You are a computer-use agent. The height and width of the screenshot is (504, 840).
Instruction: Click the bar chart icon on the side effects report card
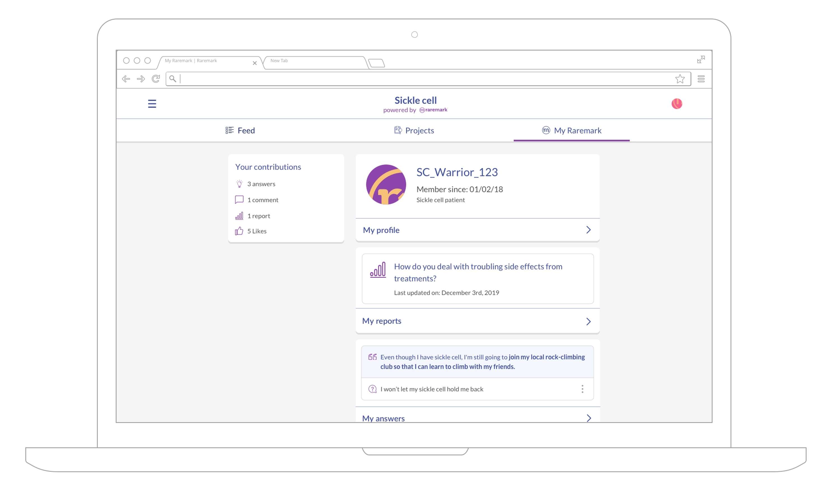[378, 270]
